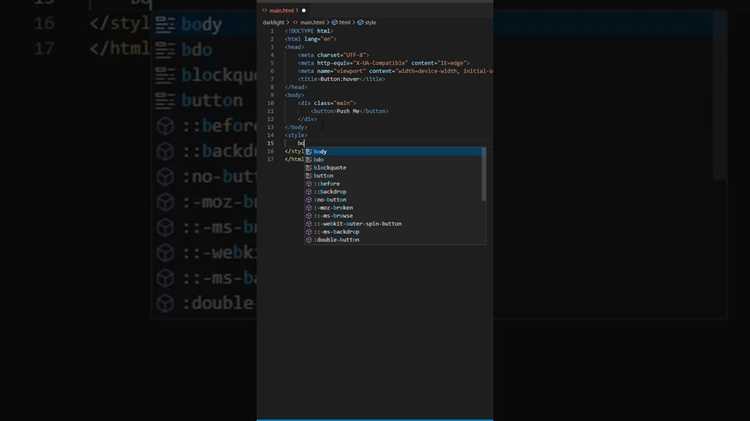Switch to the main.html editor tab

282,11
